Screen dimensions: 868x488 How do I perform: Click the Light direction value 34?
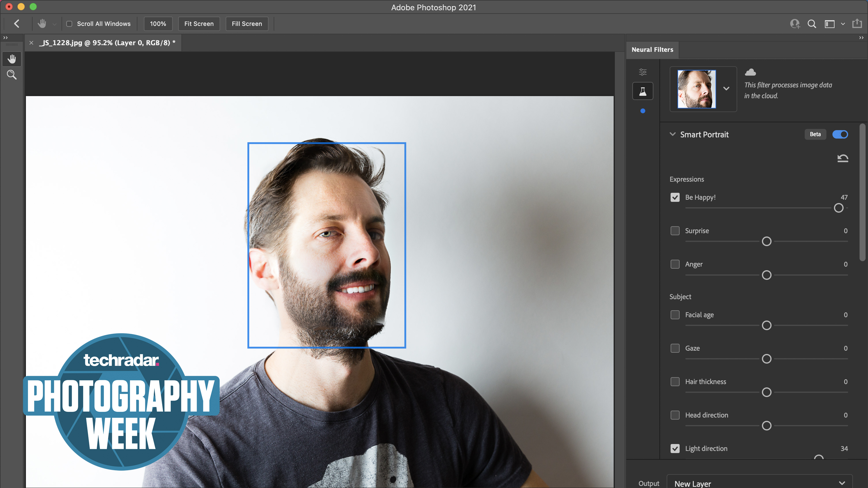coord(844,448)
